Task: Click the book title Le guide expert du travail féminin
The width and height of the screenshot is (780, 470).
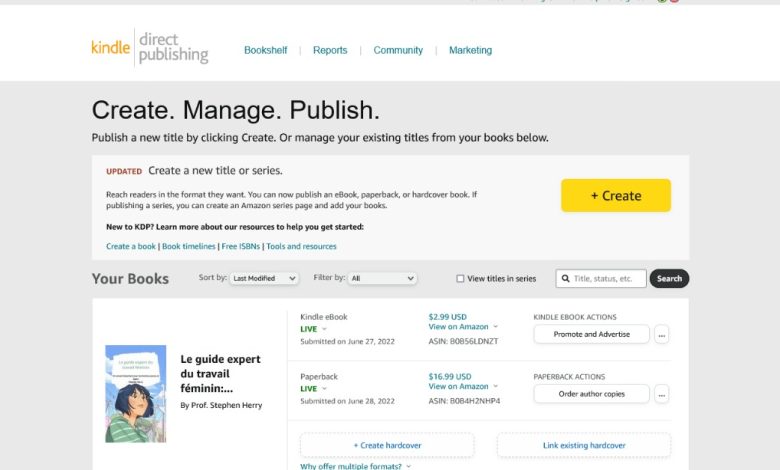Action: tap(220, 374)
